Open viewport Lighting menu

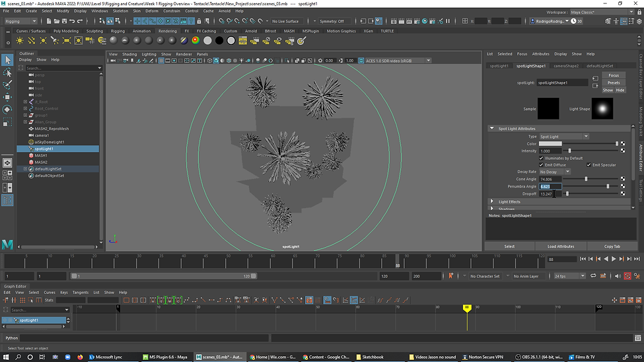[149, 54]
